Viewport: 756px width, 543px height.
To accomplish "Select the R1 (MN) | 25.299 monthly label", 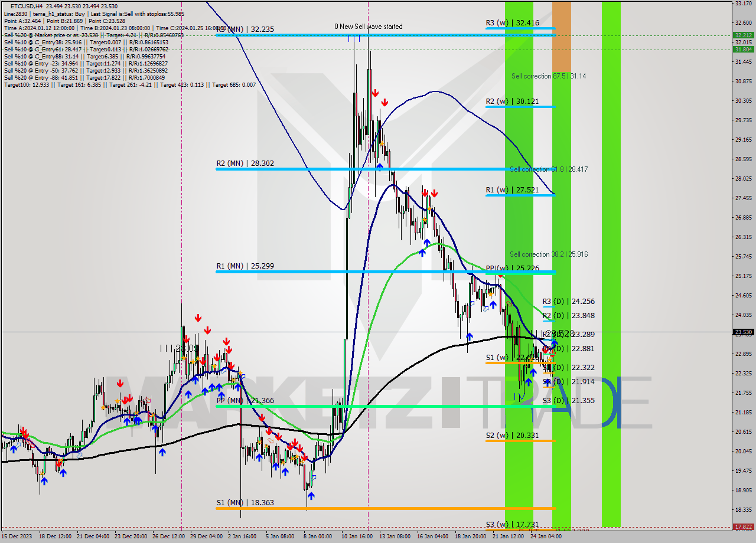I will click(245, 266).
